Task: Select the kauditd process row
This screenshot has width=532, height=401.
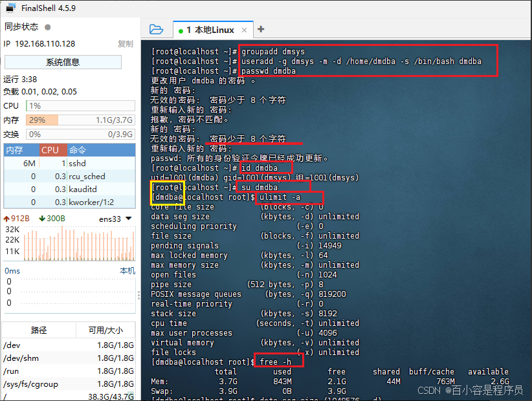Action: (69, 189)
